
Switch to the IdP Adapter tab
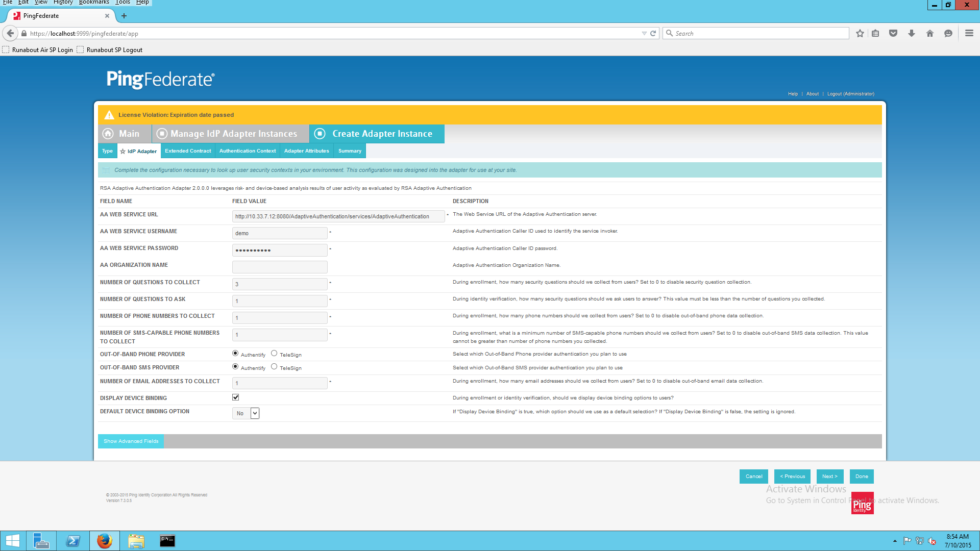[139, 151]
